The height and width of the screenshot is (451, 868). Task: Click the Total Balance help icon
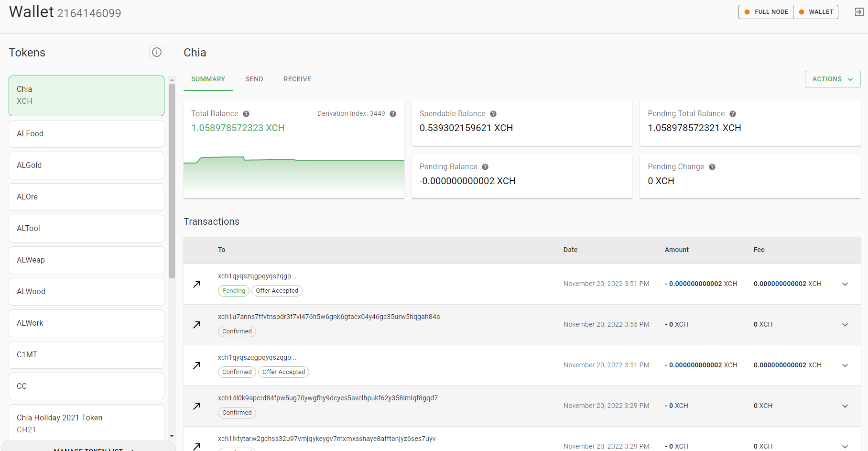(246, 113)
